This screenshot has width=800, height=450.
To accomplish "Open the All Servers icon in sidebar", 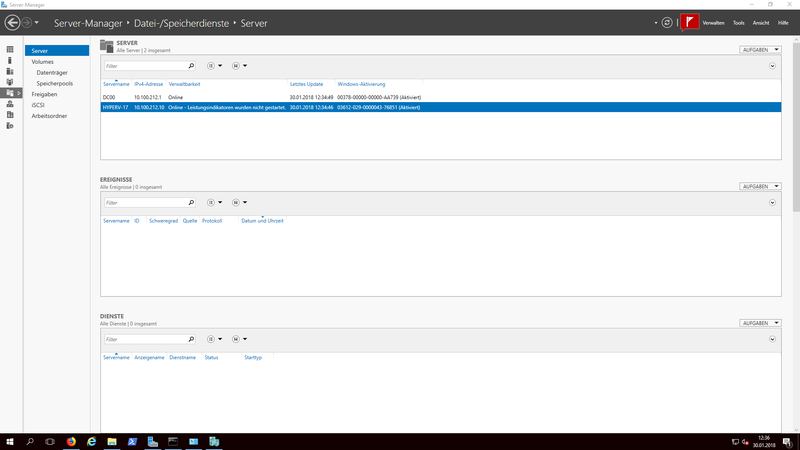I will [10, 71].
